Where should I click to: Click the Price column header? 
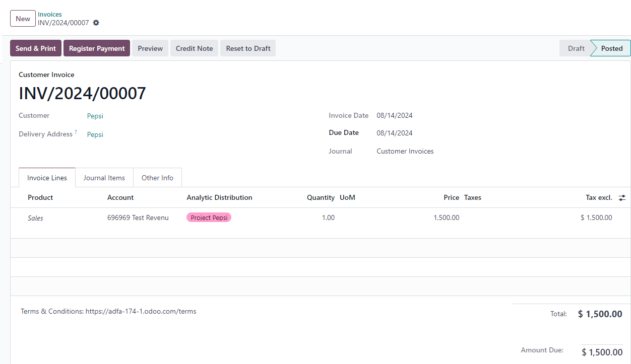click(x=452, y=197)
